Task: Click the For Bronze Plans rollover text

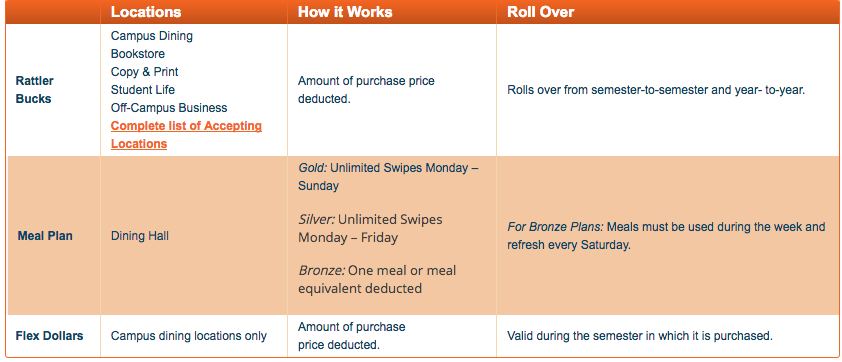Action: click(x=666, y=236)
